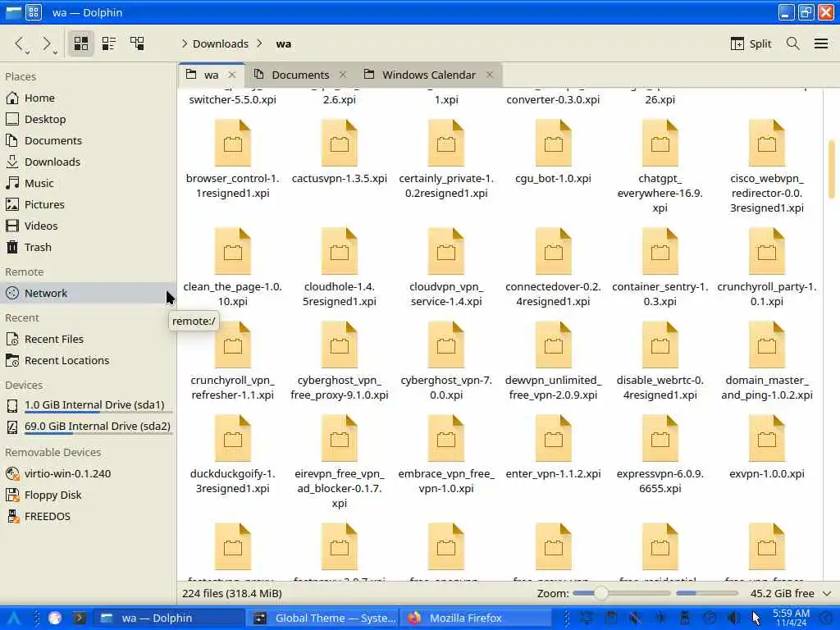The height and width of the screenshot is (630, 840).
Task: Select container_sentry-1.0.3.xpi file icon
Action: coord(660,251)
